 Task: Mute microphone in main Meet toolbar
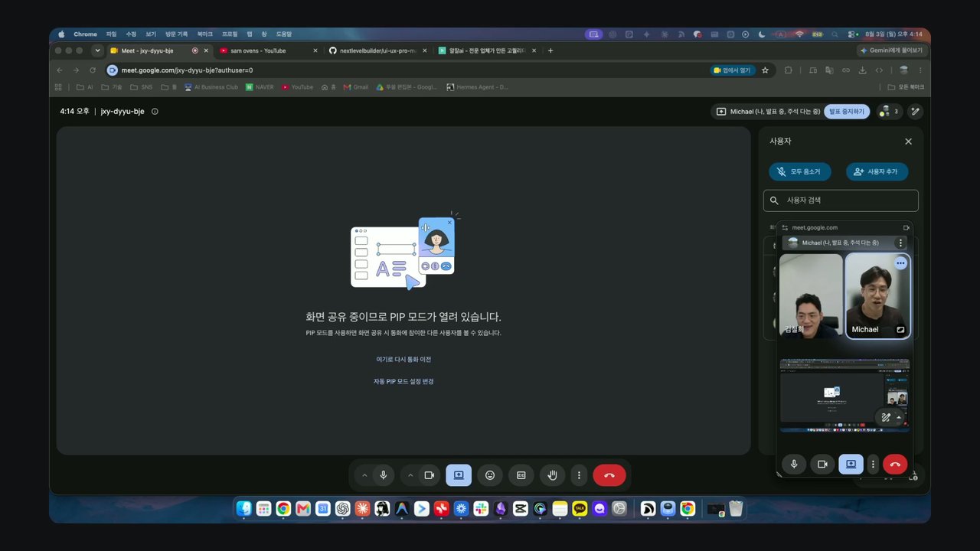384,475
